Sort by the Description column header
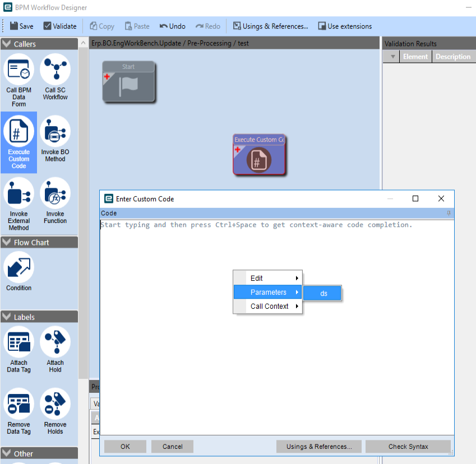Image resolution: width=476 pixels, height=464 pixels. pos(454,57)
